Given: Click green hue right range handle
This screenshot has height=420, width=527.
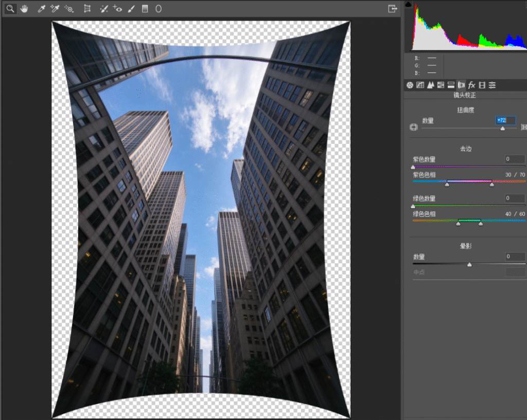Looking at the screenshot, I should point(481,223).
